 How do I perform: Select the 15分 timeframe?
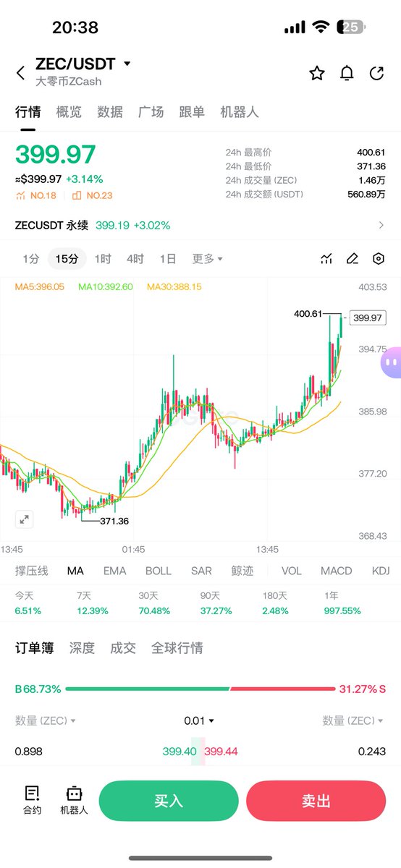coord(67,259)
